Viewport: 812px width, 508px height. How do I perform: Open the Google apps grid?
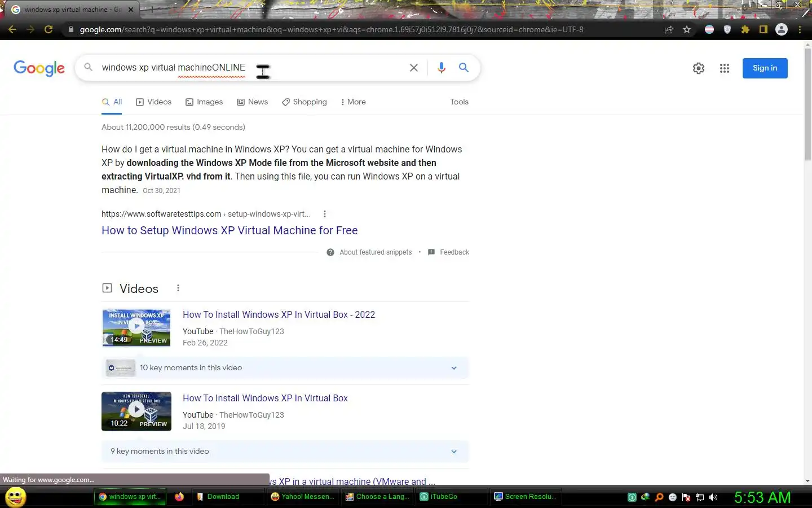tap(725, 68)
